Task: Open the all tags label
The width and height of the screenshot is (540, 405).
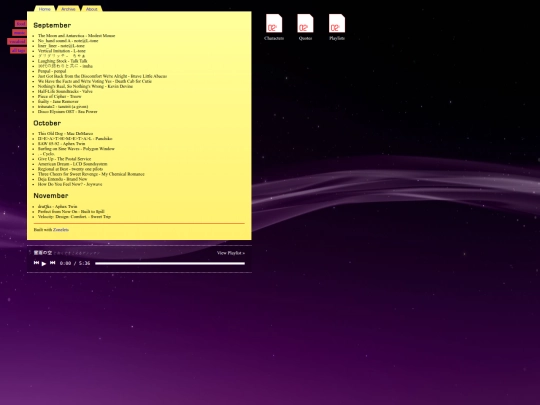Action: 18,50
